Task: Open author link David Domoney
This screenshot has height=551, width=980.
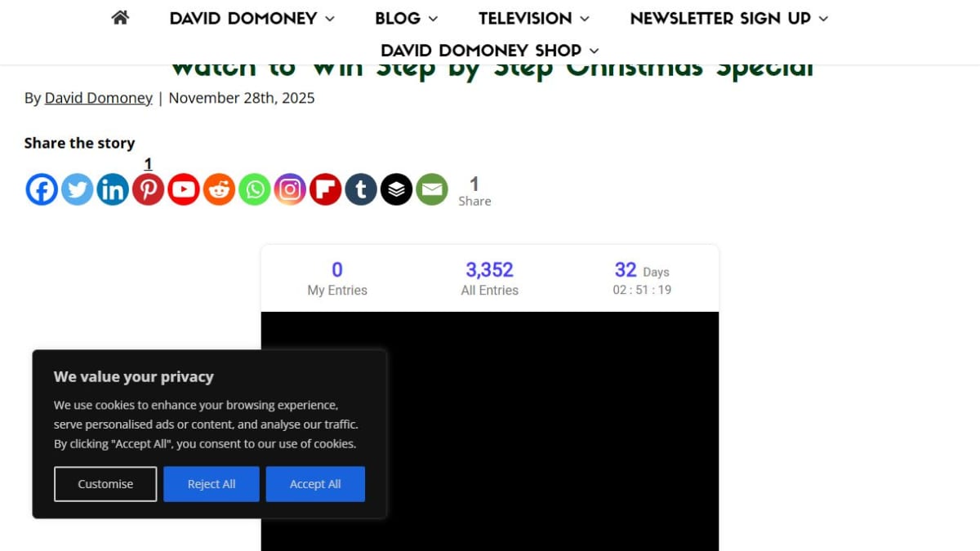Action: coord(98,98)
